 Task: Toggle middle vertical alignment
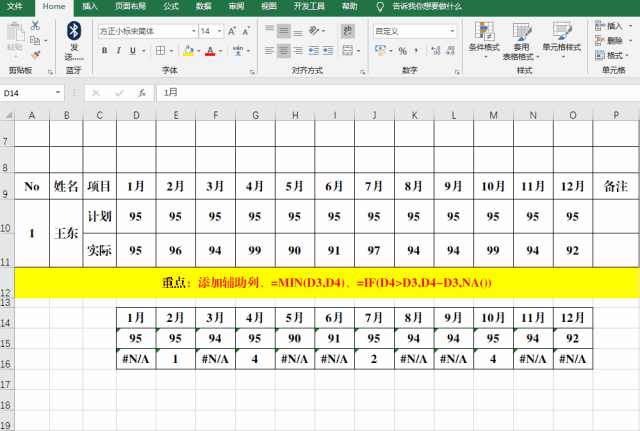pyautogui.click(x=284, y=31)
